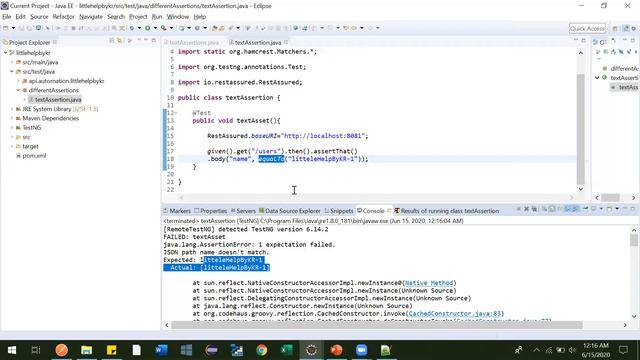640x360 pixels.
Task: Click the green Run toolbar icon
Action: tap(147, 28)
